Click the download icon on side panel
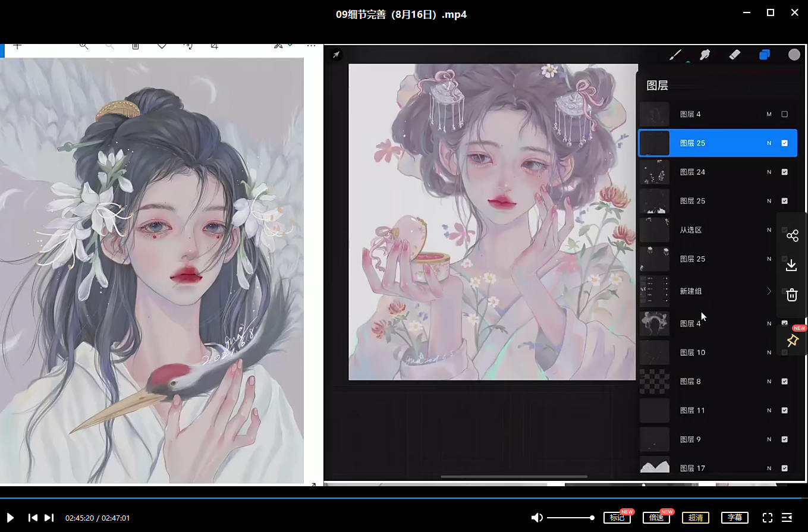 point(792,265)
